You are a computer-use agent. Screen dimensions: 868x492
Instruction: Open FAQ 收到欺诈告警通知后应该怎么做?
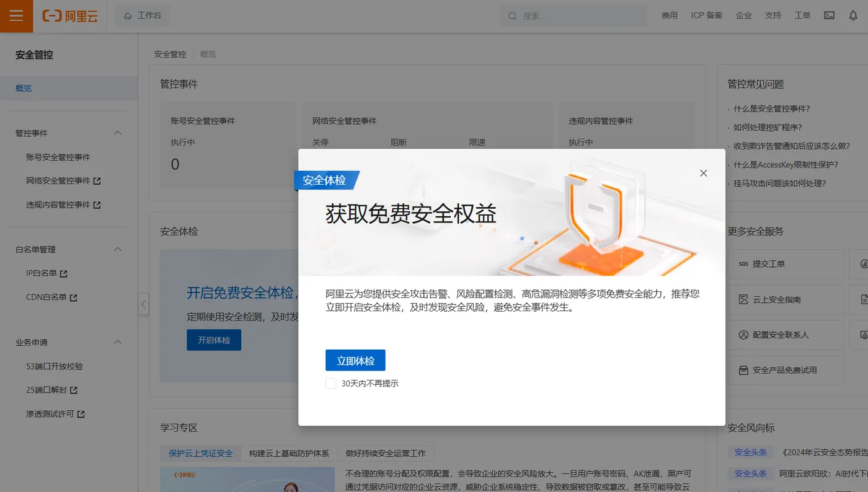pos(792,146)
